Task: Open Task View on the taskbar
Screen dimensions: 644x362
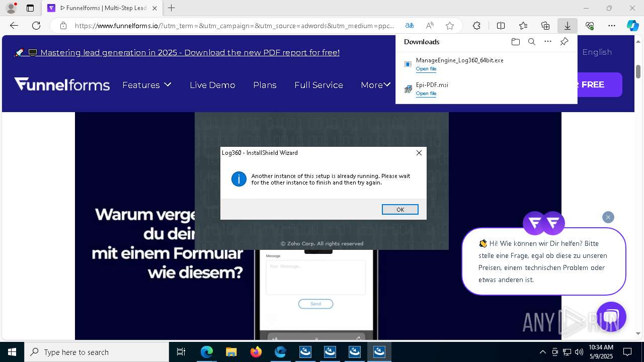Action: [x=181, y=352]
